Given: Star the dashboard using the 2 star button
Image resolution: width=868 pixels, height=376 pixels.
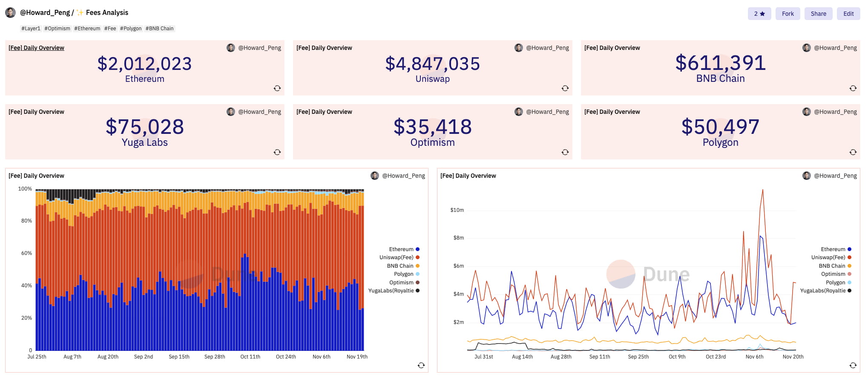Looking at the screenshot, I should [x=759, y=14].
